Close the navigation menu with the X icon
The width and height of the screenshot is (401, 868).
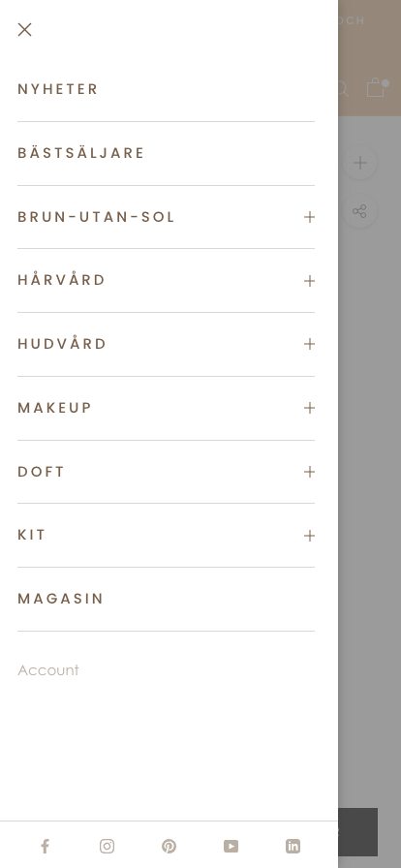click(24, 30)
